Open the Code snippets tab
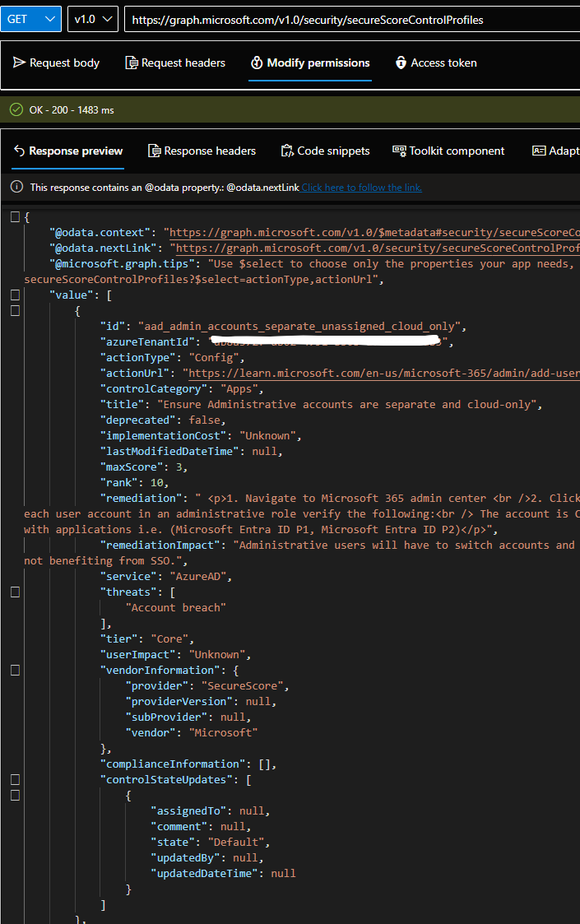 point(325,151)
